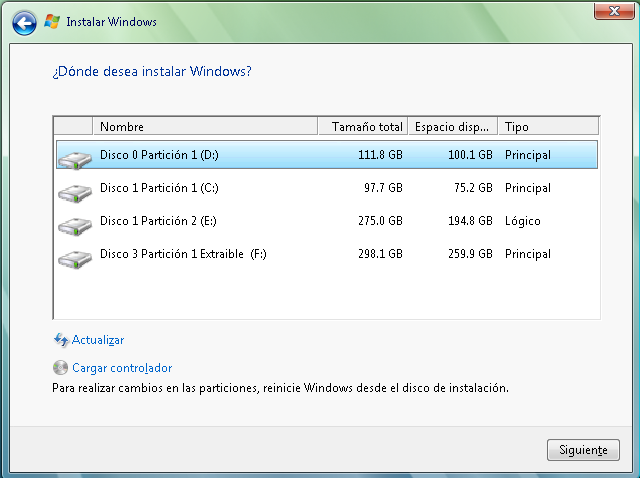Screen dimensions: 640x478
Task: Select Disco 1 Partición 1 (C:)
Action: pos(327,188)
